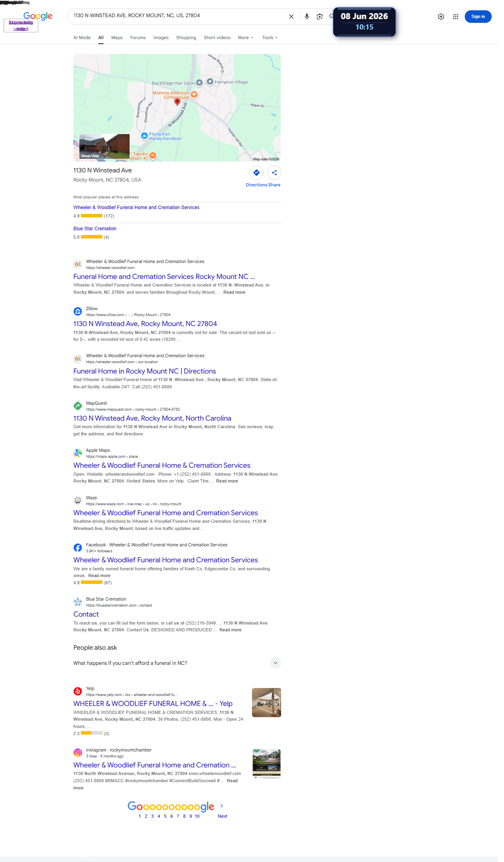Click the MapQuest favicon in results
This screenshot has width=504, height=862.
tap(78, 406)
